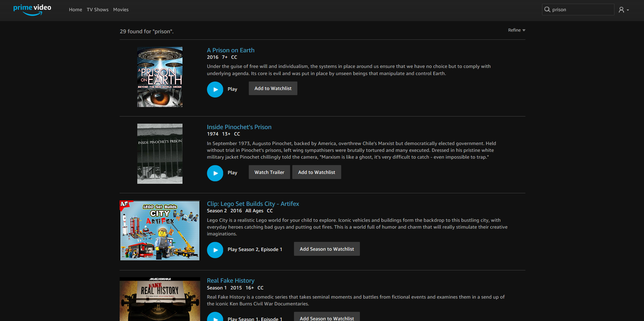Click the Play label for A Prison on Earth
644x321 pixels.
coord(232,89)
